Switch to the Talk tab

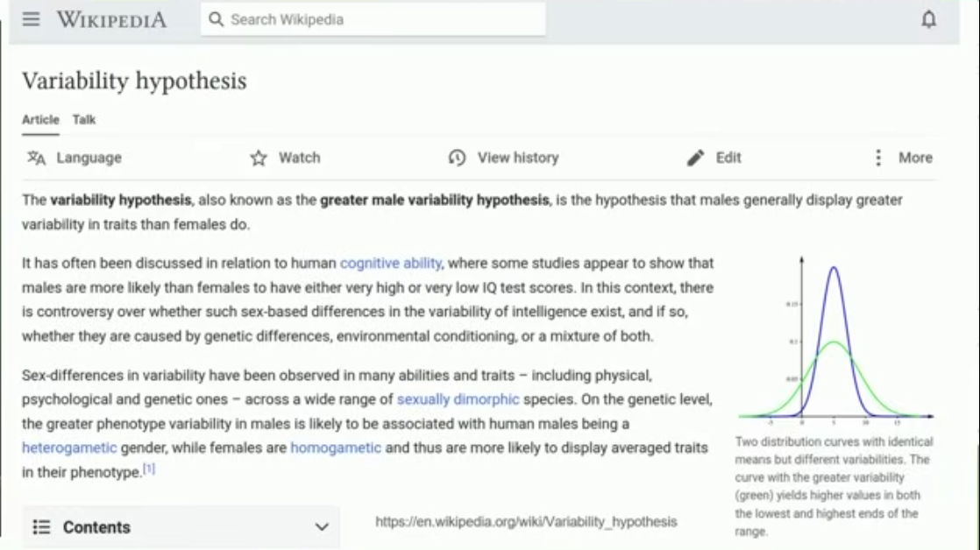84,120
